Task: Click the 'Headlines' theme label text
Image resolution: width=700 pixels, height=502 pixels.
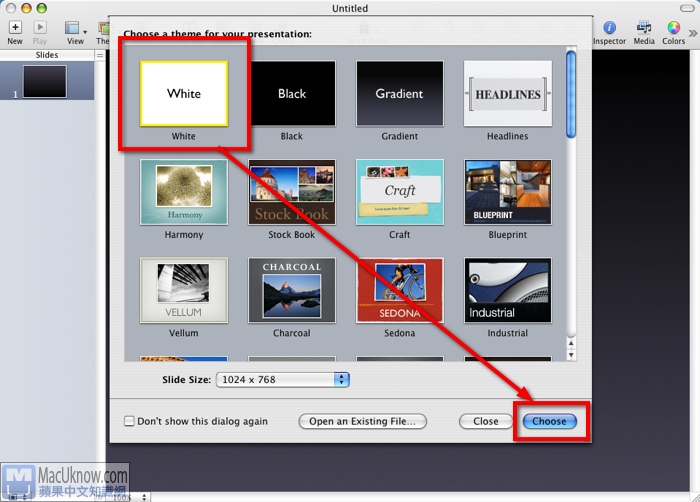Action: [508, 136]
